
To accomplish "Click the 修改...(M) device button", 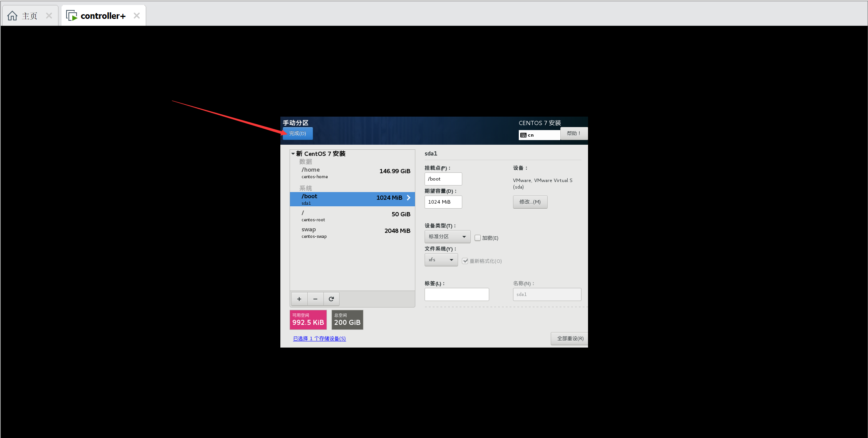I will click(530, 202).
